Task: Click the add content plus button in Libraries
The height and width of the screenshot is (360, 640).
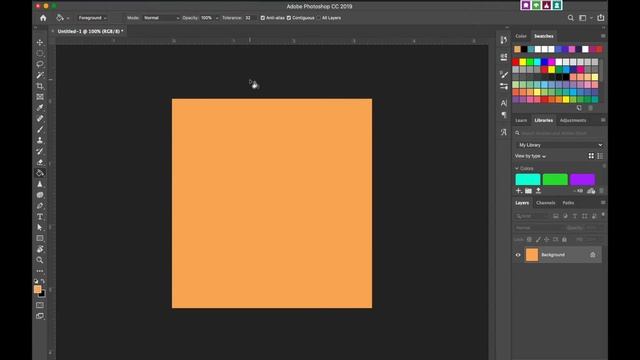Action: pyautogui.click(x=518, y=191)
